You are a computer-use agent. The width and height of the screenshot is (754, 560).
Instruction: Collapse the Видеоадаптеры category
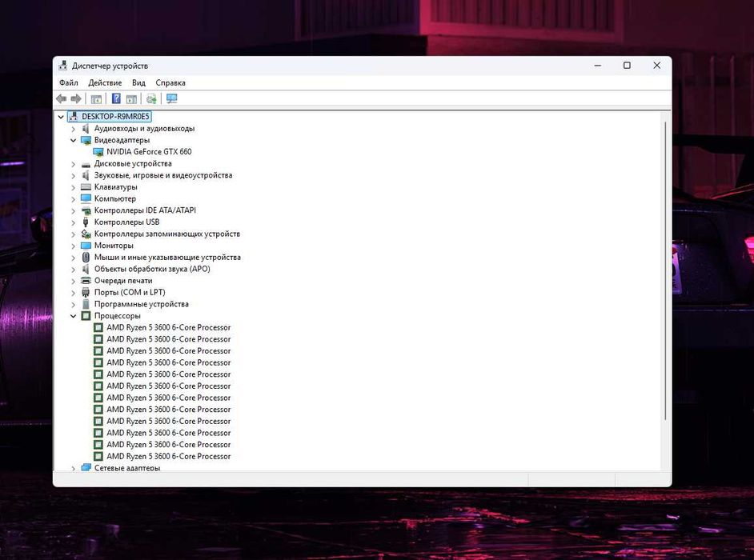point(73,140)
